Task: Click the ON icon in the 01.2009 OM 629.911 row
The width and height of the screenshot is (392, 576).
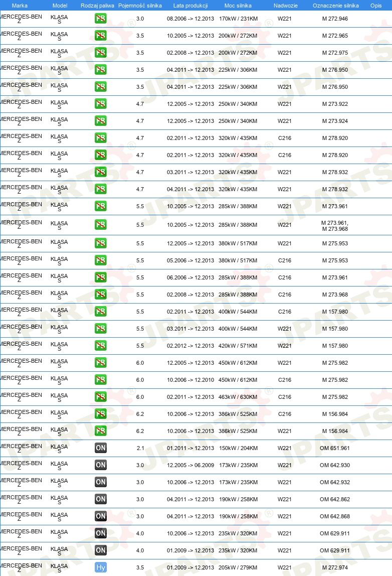Action: point(101,550)
